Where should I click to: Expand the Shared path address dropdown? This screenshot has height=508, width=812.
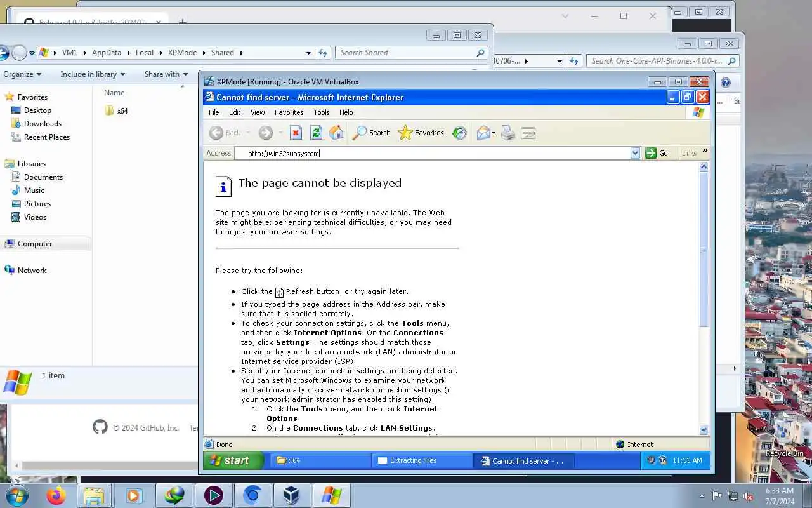pyautogui.click(x=308, y=53)
